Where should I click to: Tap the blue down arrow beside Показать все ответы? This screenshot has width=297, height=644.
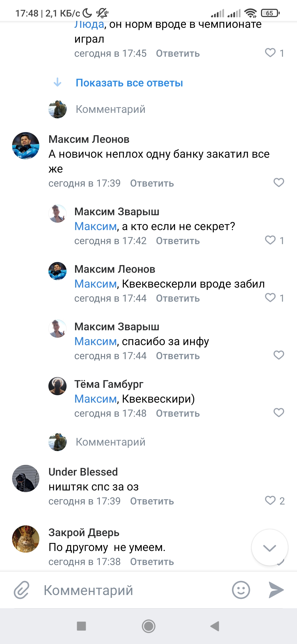pyautogui.click(x=57, y=82)
